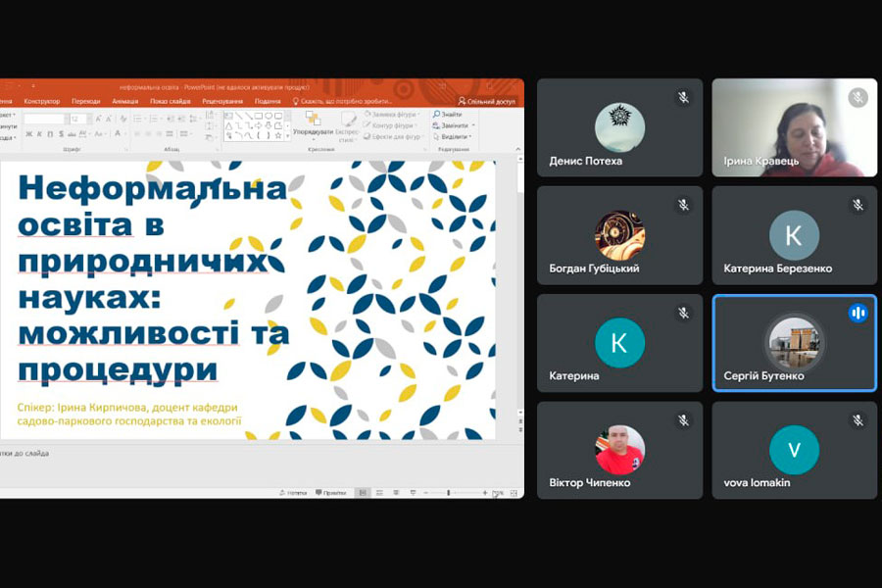
Task: Open the Рецензування ribbon tab
Action: 222,101
